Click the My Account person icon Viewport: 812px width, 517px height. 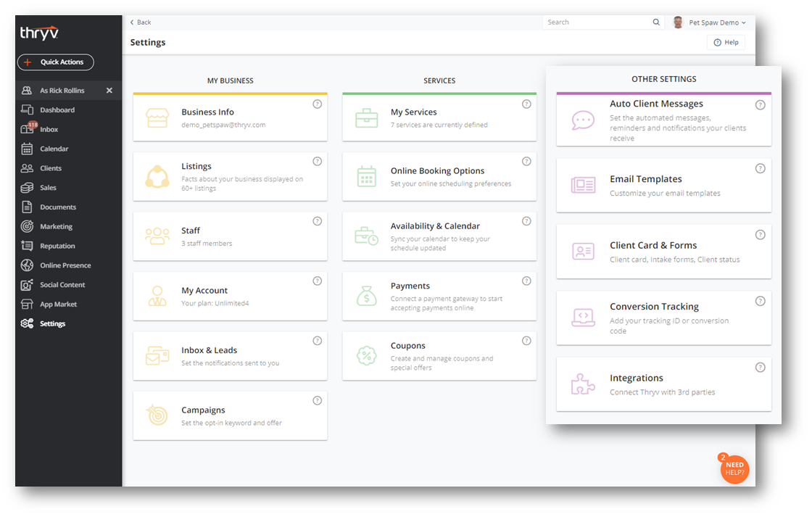click(157, 296)
